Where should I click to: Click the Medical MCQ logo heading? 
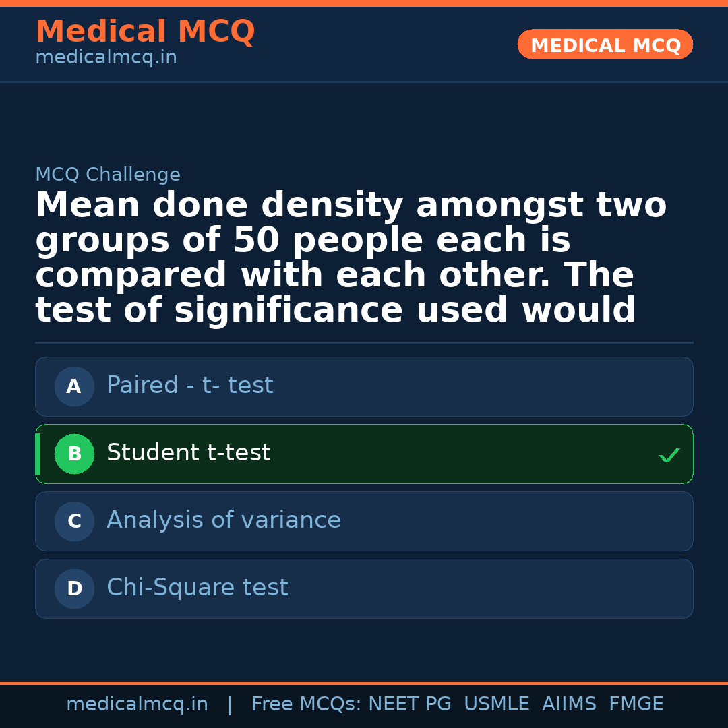pyautogui.click(x=145, y=32)
